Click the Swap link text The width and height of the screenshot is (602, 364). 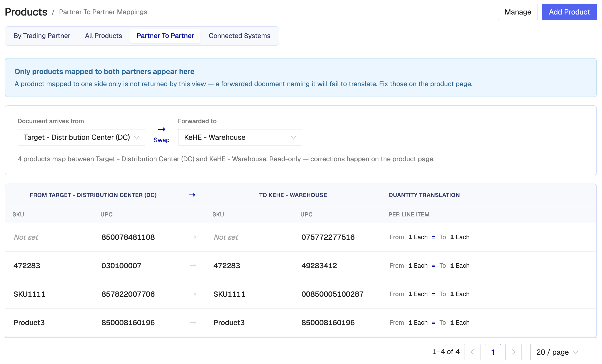coord(162,140)
